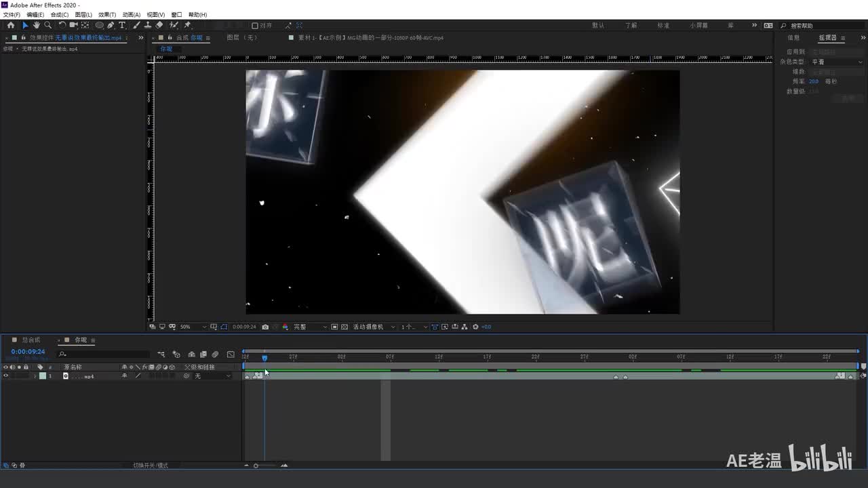The width and height of the screenshot is (868, 488).
Task: Open the 动画(A) menu
Action: [132, 14]
